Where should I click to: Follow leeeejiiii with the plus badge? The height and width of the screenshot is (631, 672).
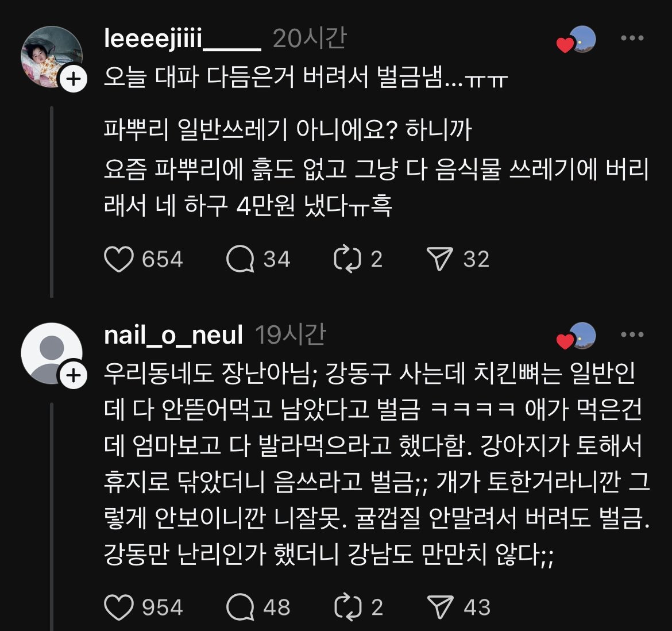tap(74, 79)
